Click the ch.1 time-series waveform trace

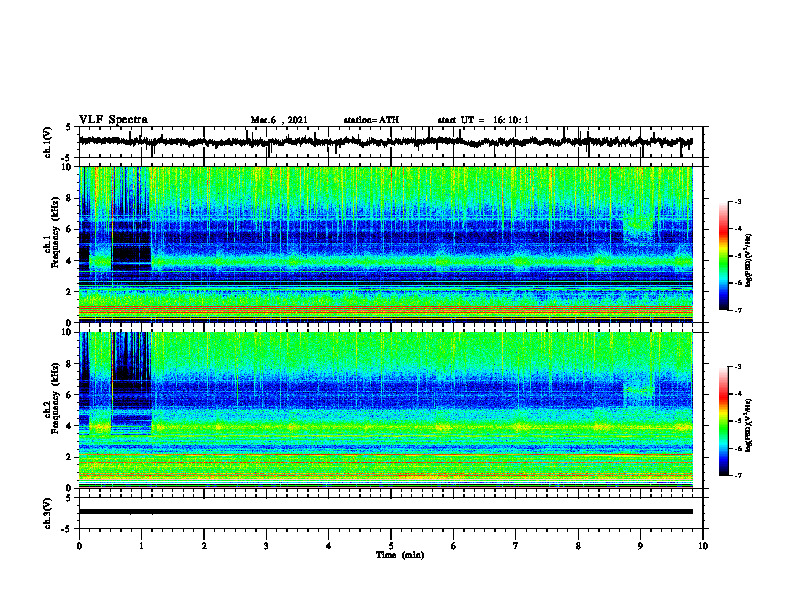[x=385, y=142]
